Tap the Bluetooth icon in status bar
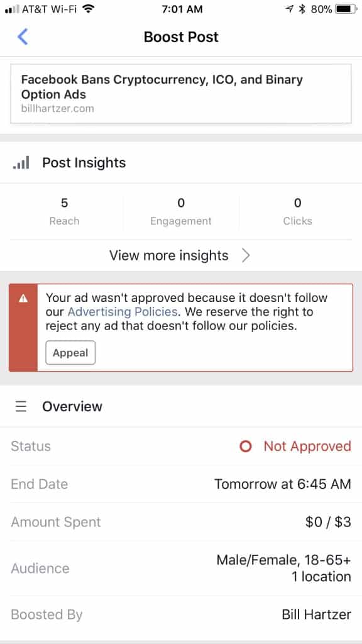This screenshot has height=644, width=362. click(x=302, y=9)
